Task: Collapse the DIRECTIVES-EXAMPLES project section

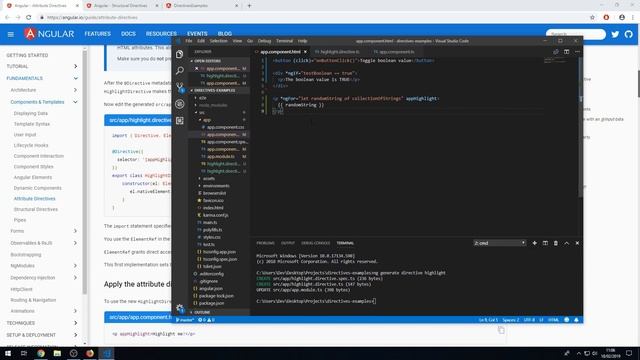Action: point(214,90)
